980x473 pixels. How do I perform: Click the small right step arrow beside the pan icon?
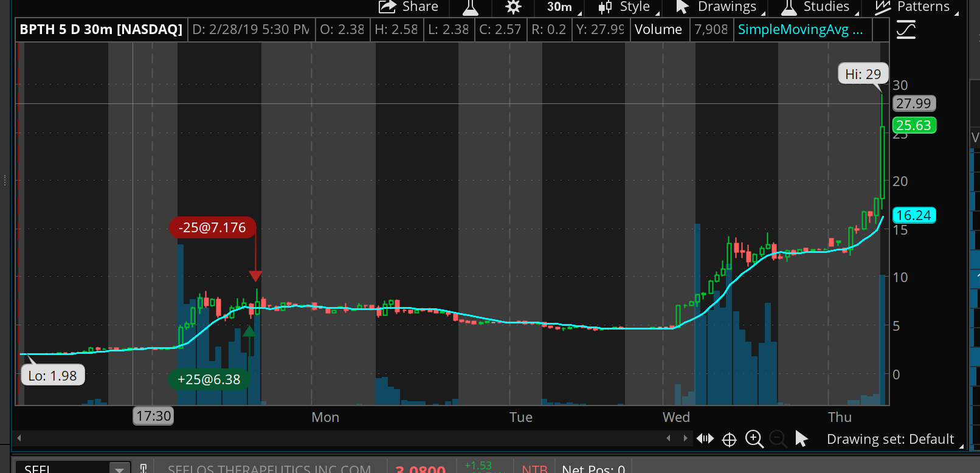pyautogui.click(x=686, y=438)
